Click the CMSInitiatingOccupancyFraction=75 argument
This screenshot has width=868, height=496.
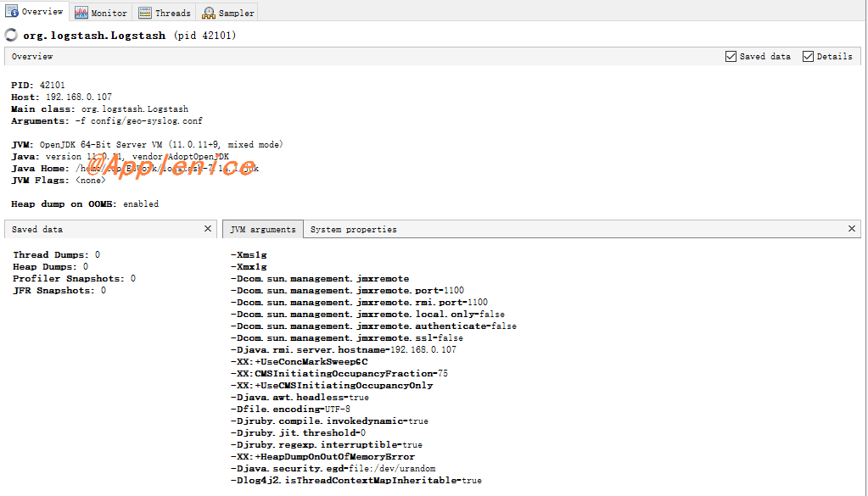[x=339, y=374]
